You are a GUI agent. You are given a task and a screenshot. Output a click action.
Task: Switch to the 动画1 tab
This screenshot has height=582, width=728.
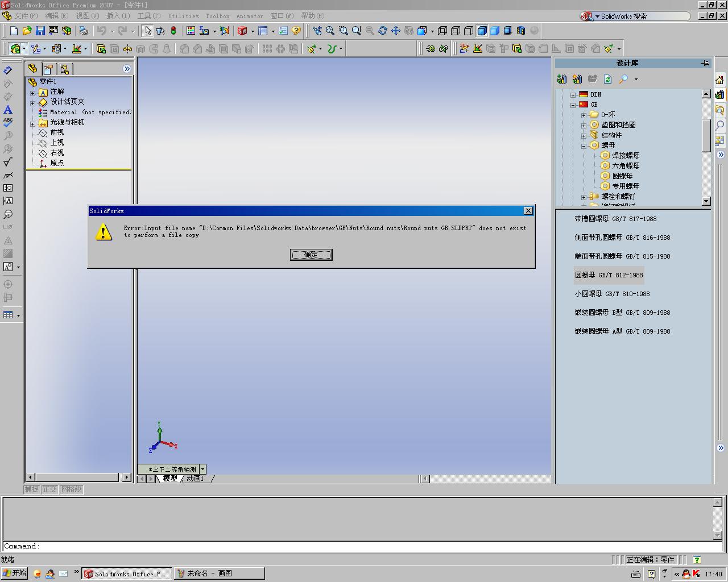tap(195, 479)
